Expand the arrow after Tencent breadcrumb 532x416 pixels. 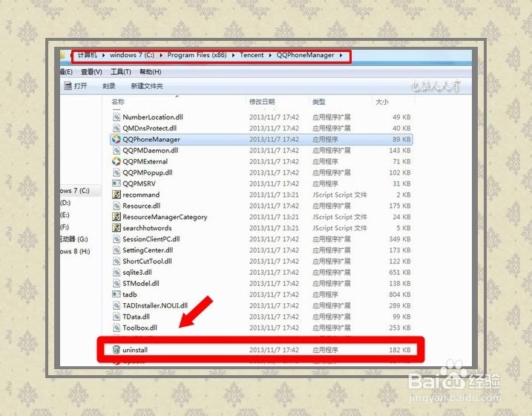pyautogui.click(x=270, y=56)
